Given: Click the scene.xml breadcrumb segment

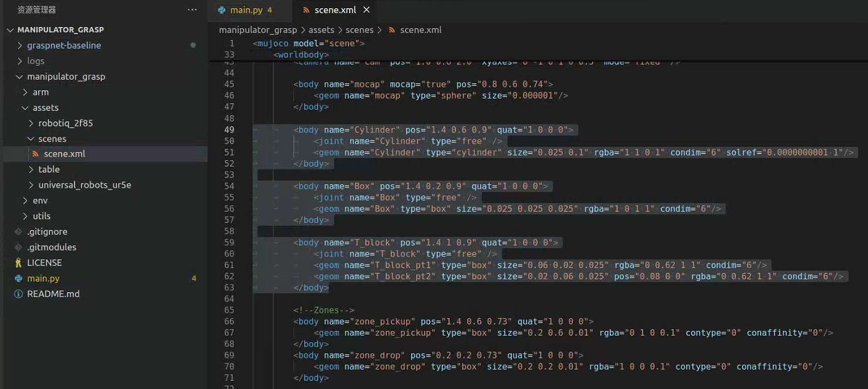Looking at the screenshot, I should point(421,30).
